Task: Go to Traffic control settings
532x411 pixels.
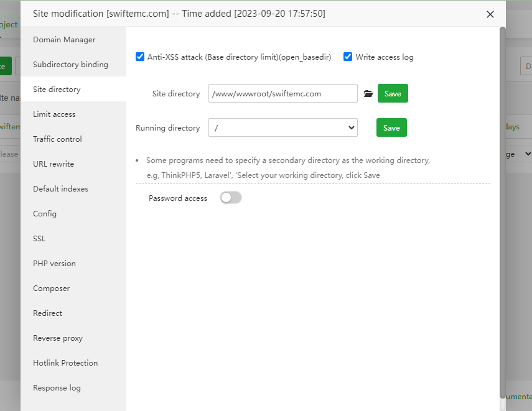Action: click(57, 139)
